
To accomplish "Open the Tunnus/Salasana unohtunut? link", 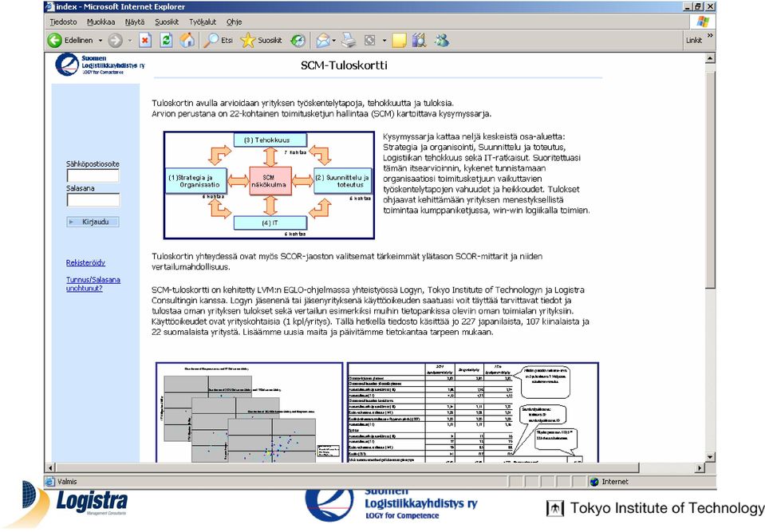I will coord(93,284).
